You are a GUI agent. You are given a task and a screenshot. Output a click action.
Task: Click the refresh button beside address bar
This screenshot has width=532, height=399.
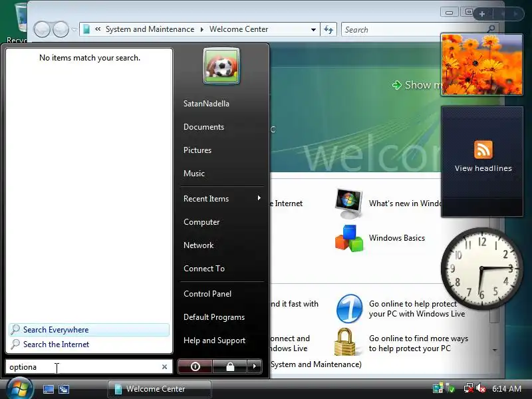(329, 29)
